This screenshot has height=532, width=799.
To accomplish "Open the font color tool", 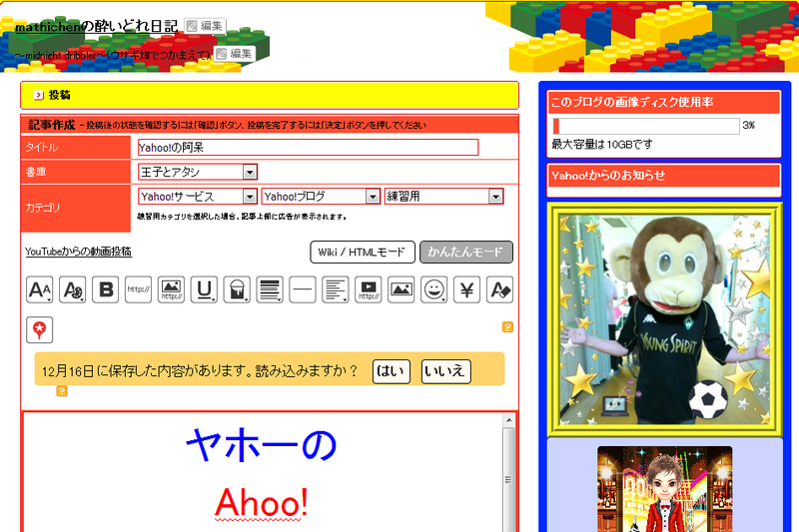I will pos(72,289).
